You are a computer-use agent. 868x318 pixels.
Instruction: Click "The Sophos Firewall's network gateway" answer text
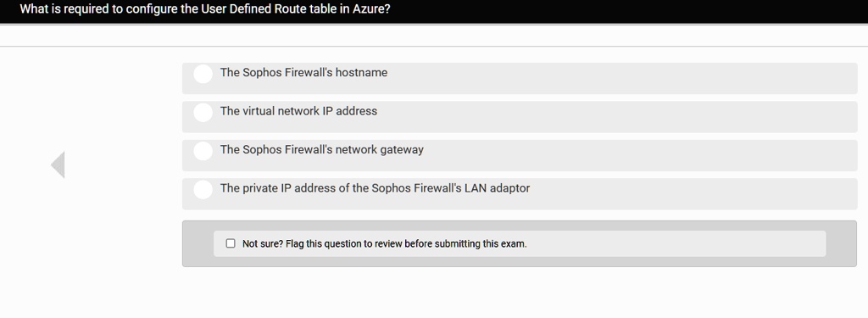[x=321, y=149]
